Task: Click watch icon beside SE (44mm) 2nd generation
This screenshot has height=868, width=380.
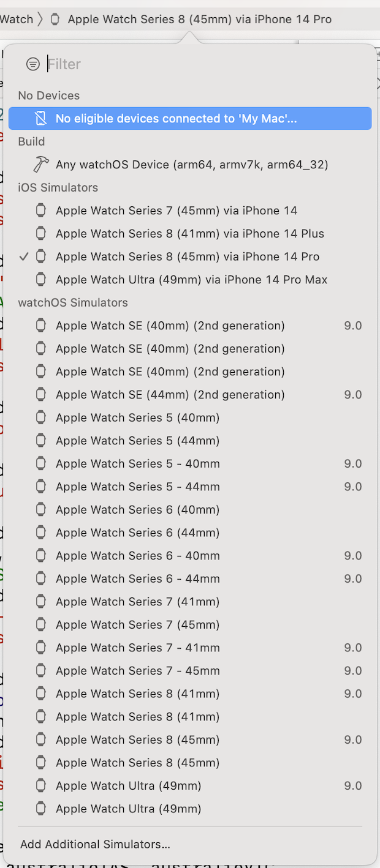Action: click(41, 394)
